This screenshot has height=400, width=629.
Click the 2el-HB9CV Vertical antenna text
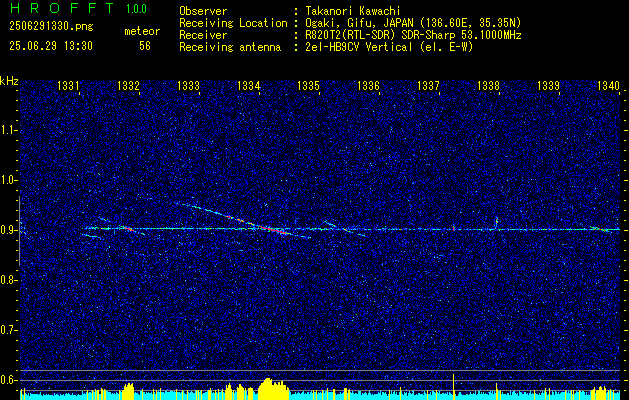click(x=389, y=47)
